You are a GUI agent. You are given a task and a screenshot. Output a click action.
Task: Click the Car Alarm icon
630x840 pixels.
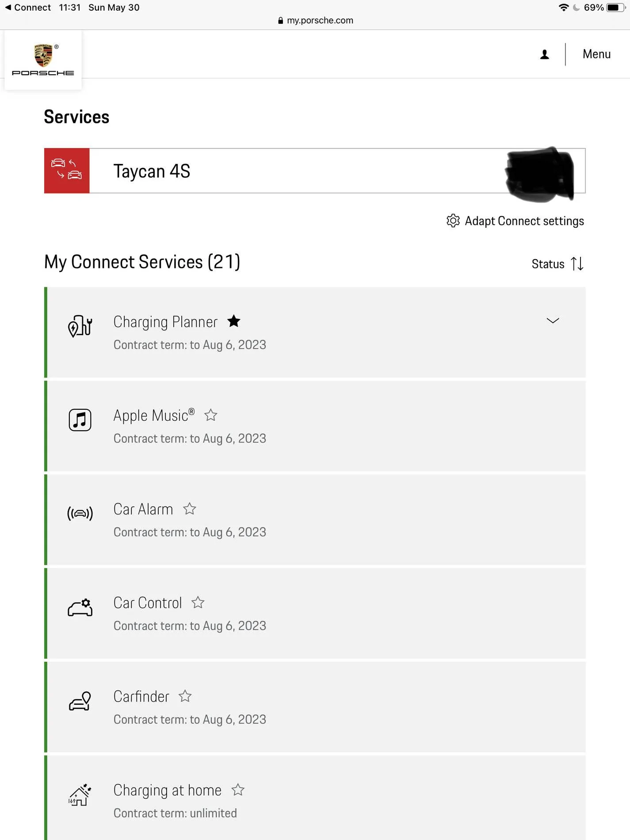pos(80,513)
